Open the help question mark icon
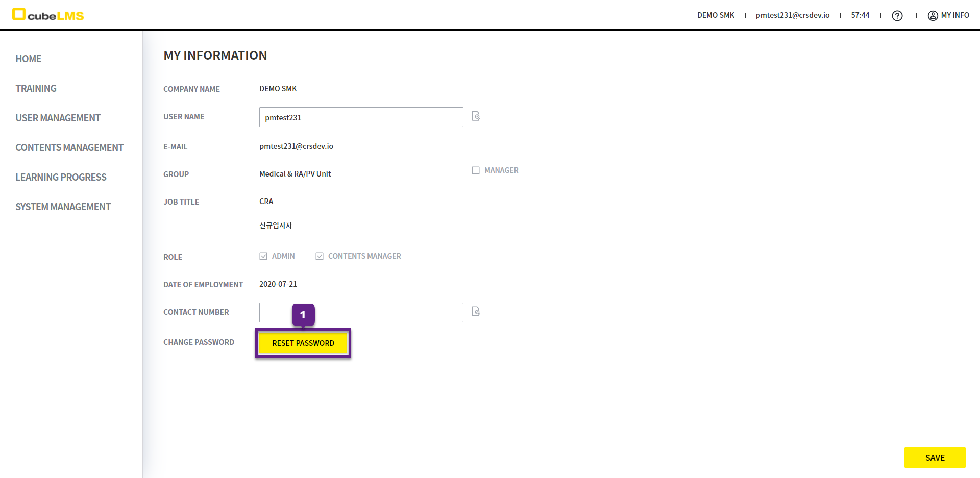Screen dimensions: 980x478 (x=897, y=16)
